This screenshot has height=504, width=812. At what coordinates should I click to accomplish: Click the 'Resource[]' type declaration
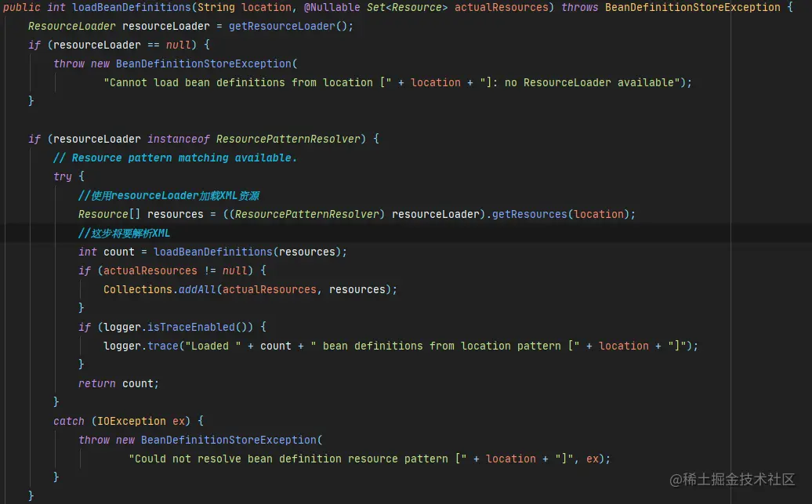[109, 214]
